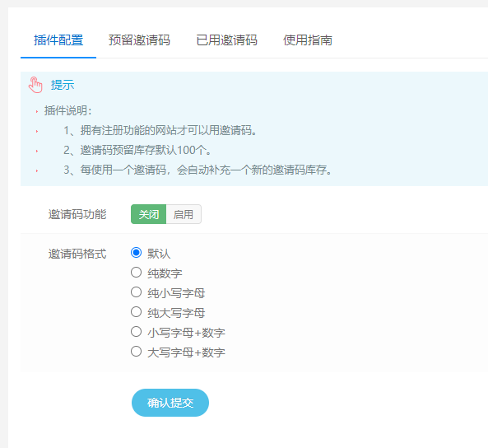Choose the 纯数字 format option
Image resolution: width=488 pixels, height=448 pixels.
[x=136, y=273]
